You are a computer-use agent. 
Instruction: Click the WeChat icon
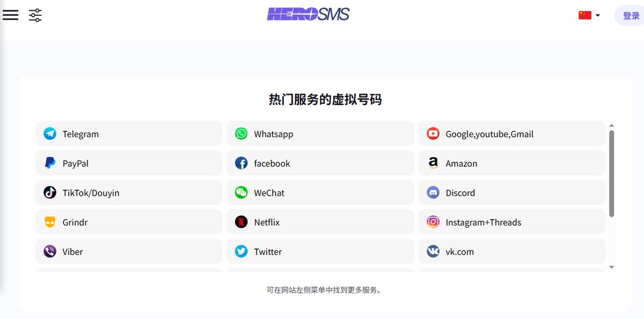(241, 192)
